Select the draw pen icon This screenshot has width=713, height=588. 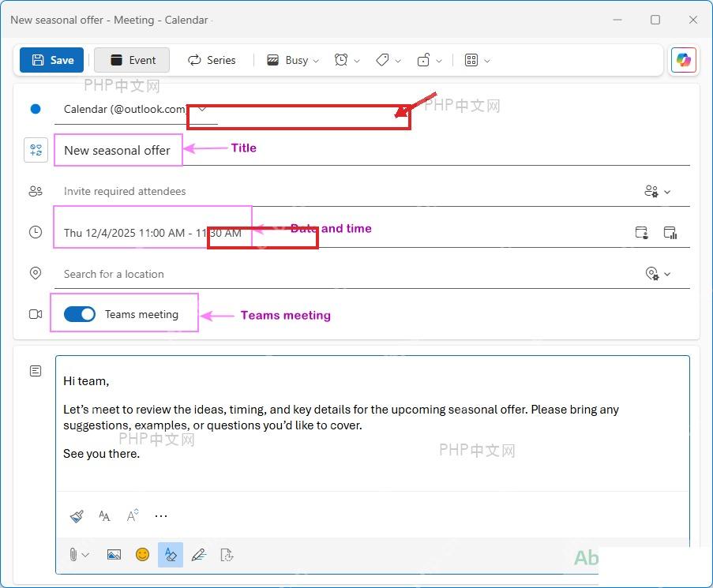click(199, 554)
